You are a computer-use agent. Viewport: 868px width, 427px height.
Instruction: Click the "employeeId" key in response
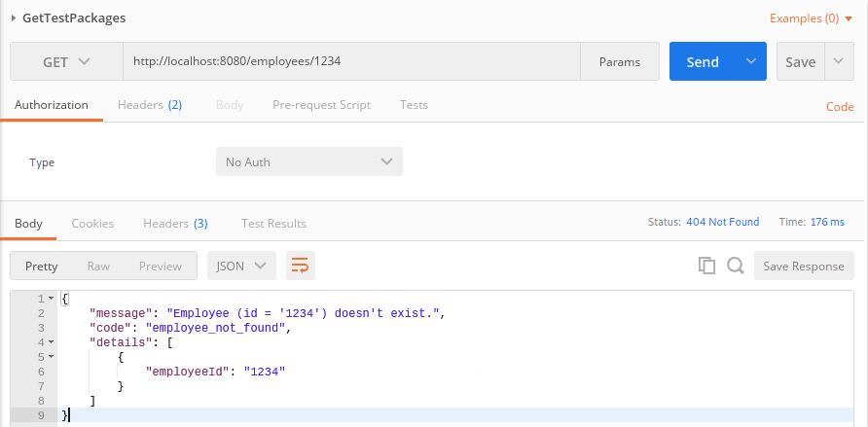187,372
